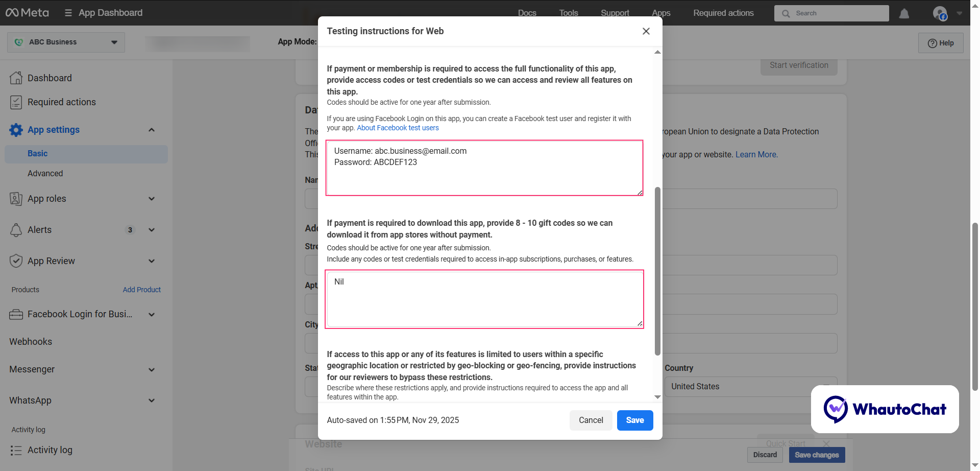Open the profile avatar menu

(x=940, y=13)
